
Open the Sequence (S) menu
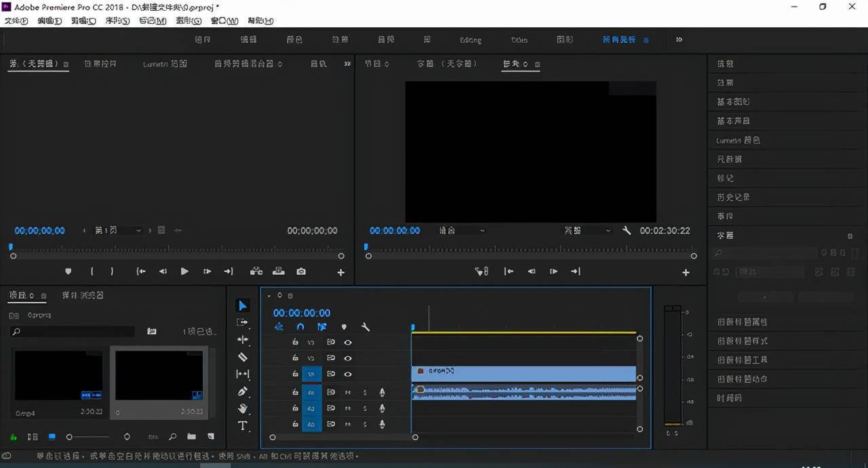coord(117,20)
